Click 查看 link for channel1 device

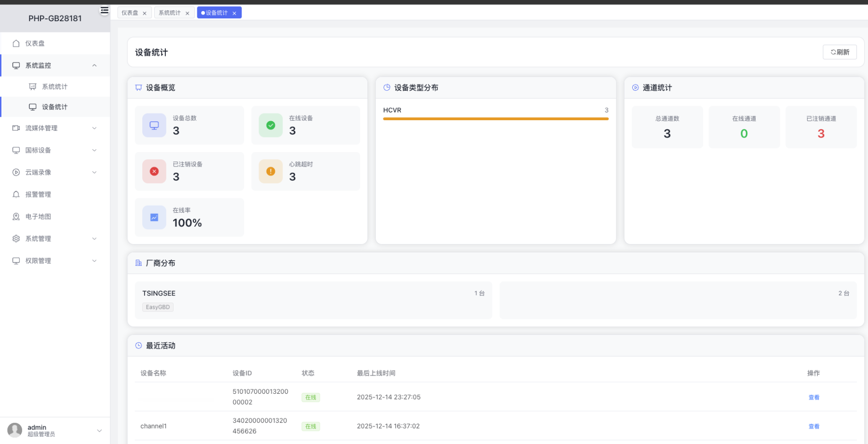[x=814, y=426]
